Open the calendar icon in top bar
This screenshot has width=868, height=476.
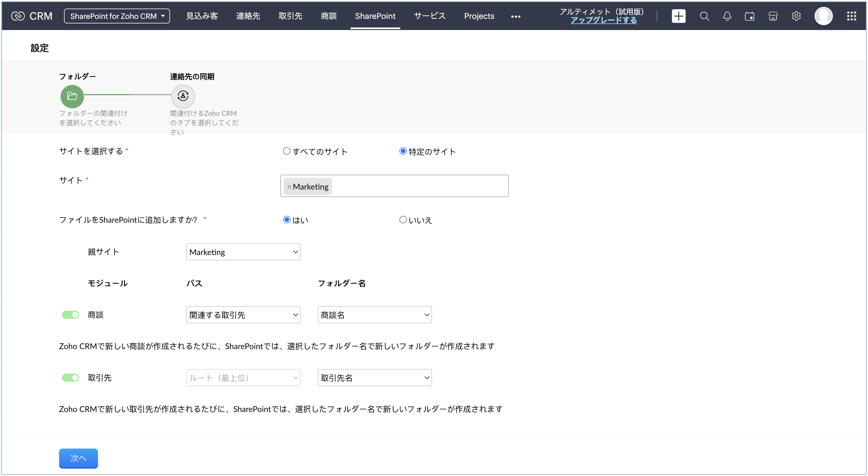pos(749,16)
